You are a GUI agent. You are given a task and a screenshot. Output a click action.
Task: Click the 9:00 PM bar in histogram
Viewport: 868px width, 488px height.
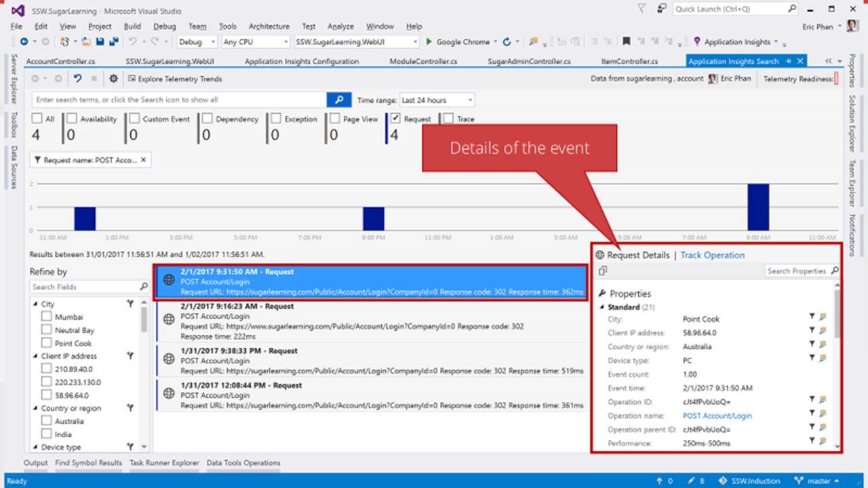click(x=373, y=219)
